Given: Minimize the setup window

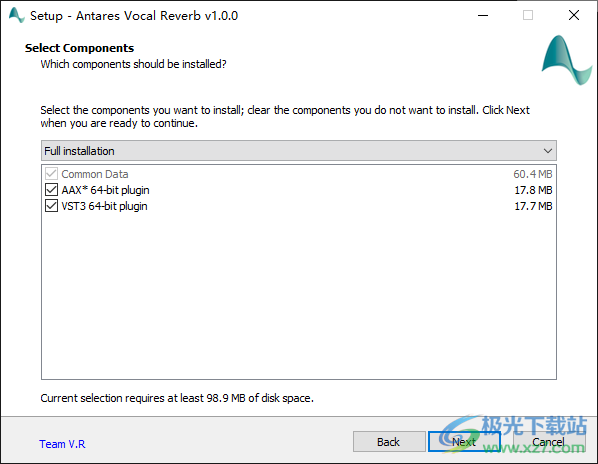Looking at the screenshot, I should click(483, 15).
